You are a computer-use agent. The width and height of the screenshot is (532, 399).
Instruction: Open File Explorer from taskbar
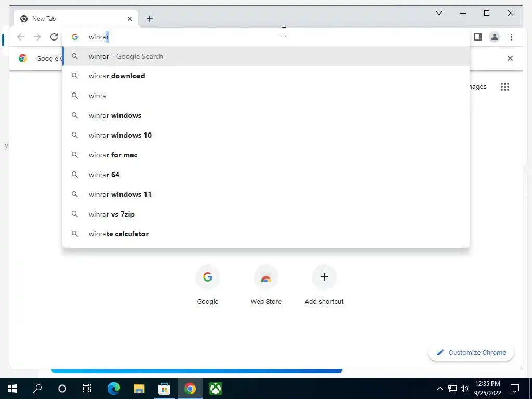pos(139,389)
